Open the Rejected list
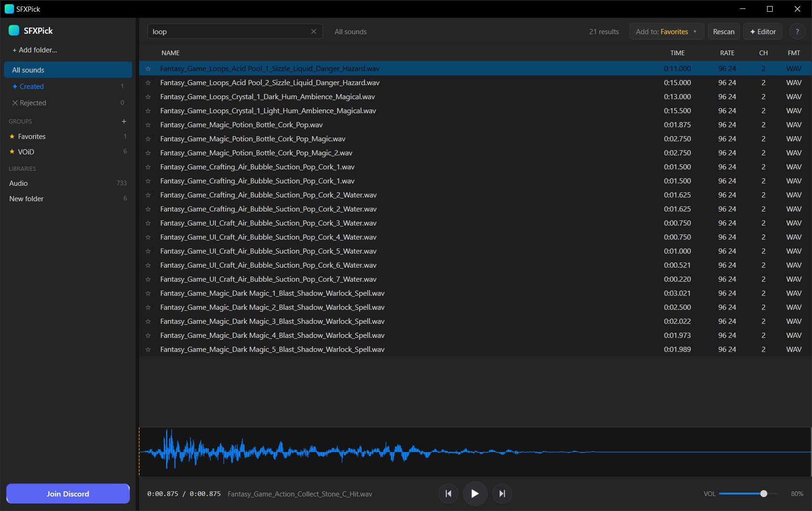This screenshot has height=511, width=812. click(x=68, y=103)
